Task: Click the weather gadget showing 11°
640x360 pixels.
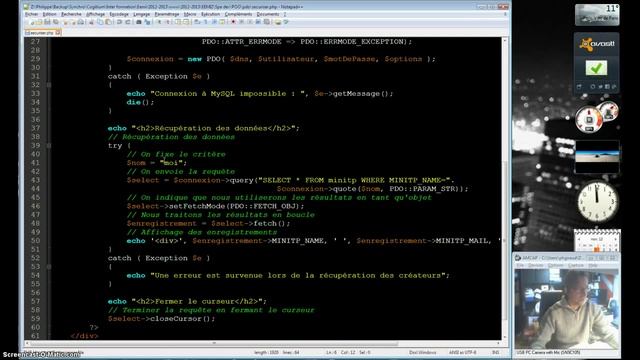Action: click(597, 15)
